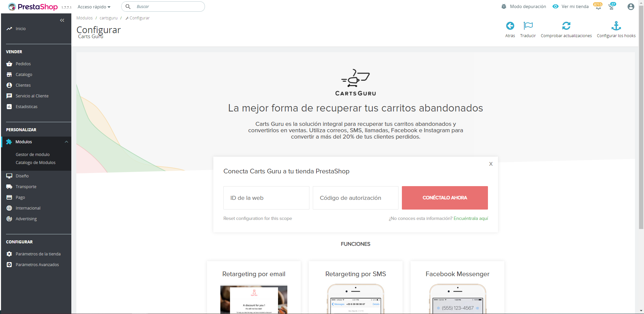Viewport: 644px width, 314px height.
Task: Click the Ver mi tienda eye icon
Action: point(556,6)
